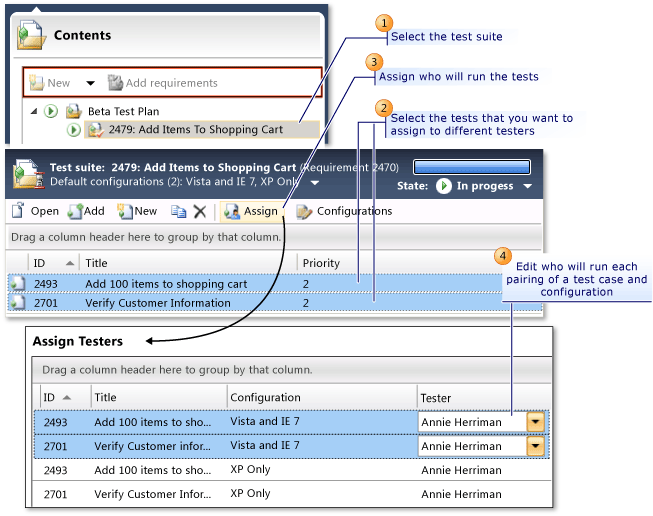
Task: Click the Priority column header
Action: click(321, 263)
